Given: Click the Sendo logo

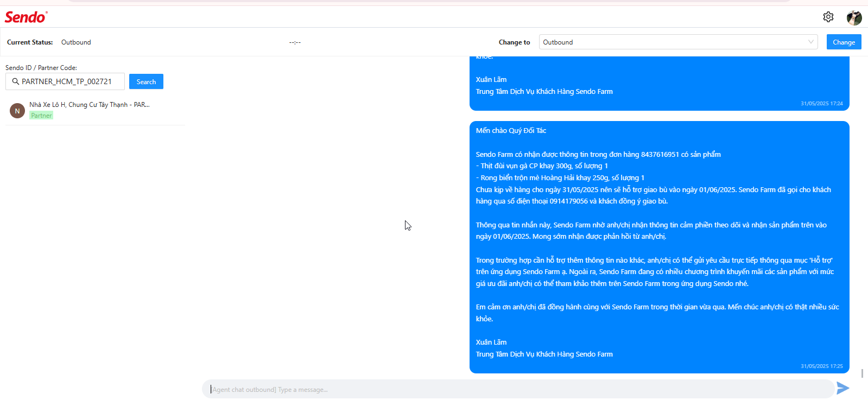Looking at the screenshot, I should pos(26,17).
